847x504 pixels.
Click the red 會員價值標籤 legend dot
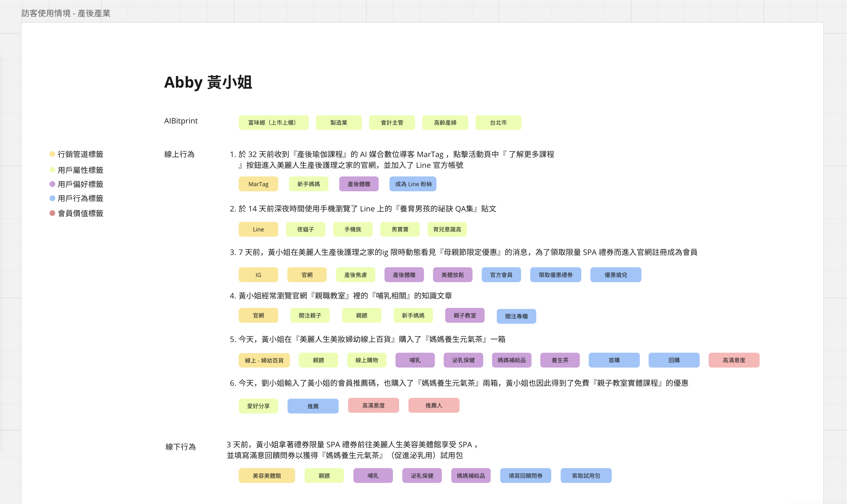coord(52,213)
